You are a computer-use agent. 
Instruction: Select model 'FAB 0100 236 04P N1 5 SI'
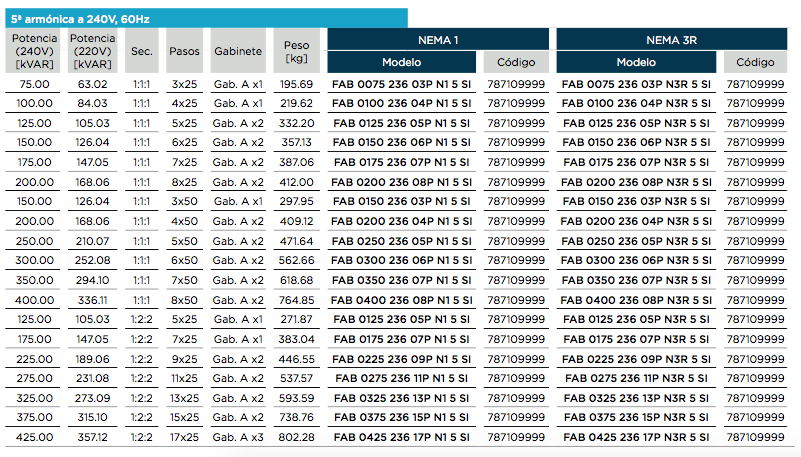[x=402, y=103]
